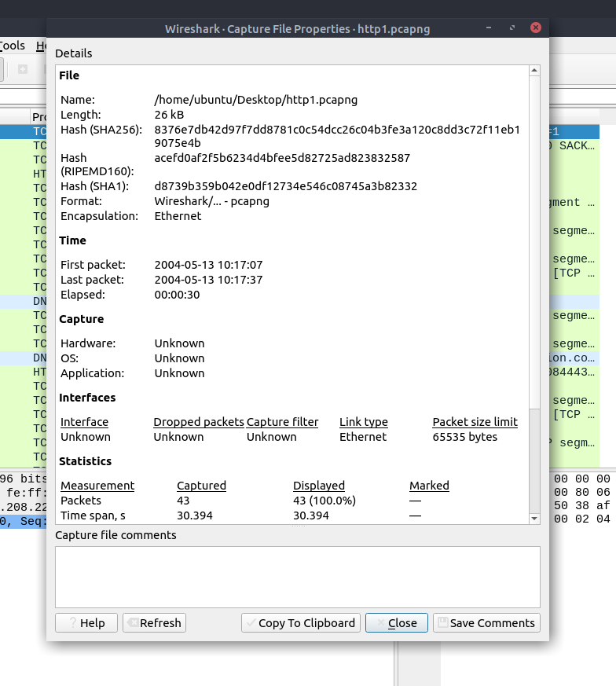The height and width of the screenshot is (686, 616).
Task: Click the '43 (100.0%)' displayed packets value
Action: [x=324, y=501]
